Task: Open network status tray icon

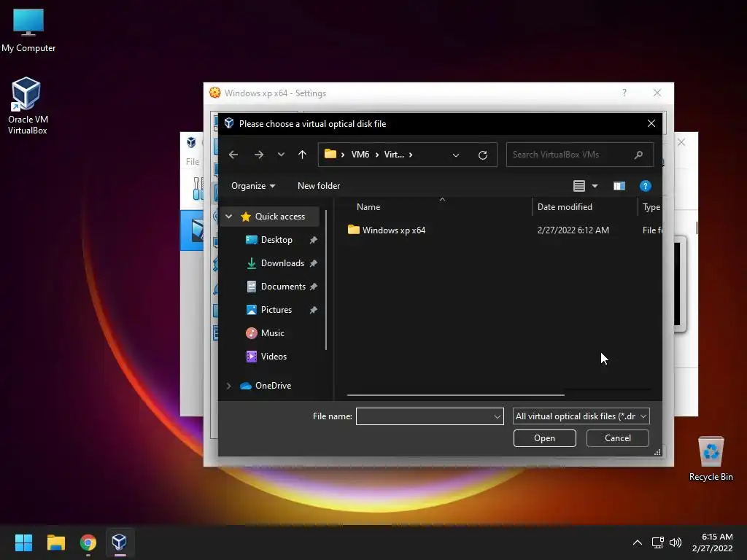Action: tap(658, 542)
